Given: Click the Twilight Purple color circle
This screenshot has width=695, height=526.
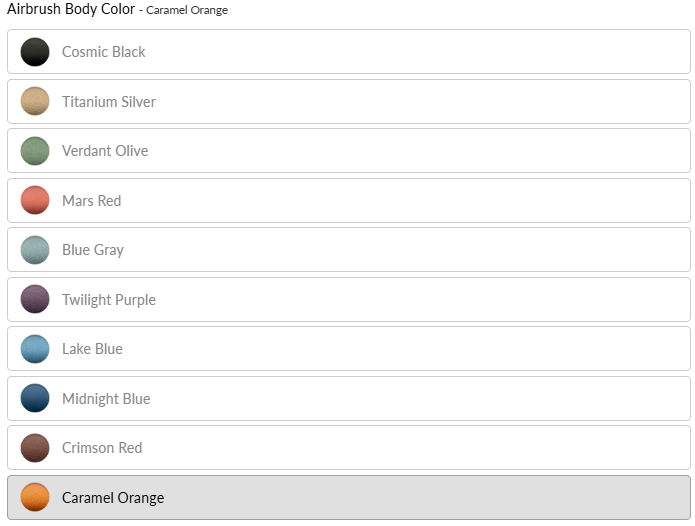Looking at the screenshot, I should (35, 299).
